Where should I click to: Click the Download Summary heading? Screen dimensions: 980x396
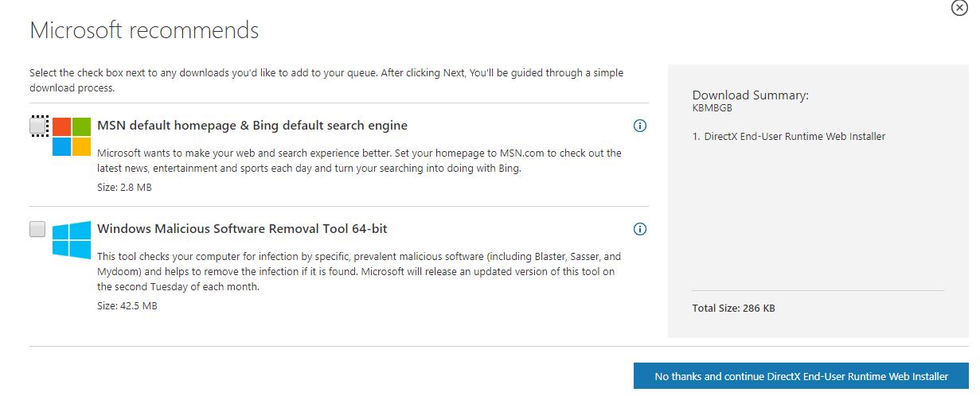point(751,95)
